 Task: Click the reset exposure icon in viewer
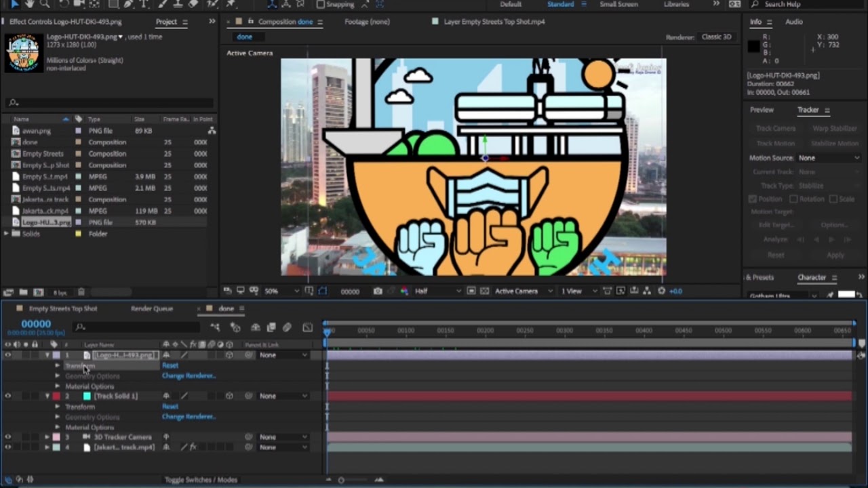662,291
